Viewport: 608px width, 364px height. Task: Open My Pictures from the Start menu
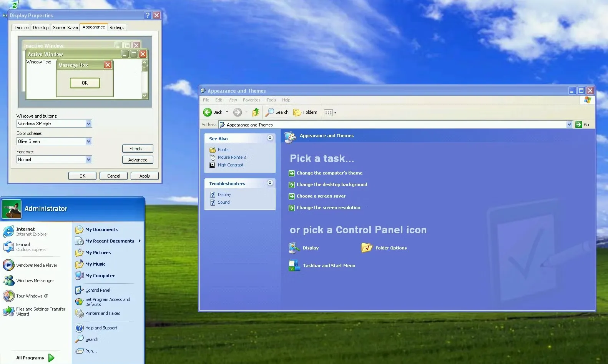pos(93,253)
